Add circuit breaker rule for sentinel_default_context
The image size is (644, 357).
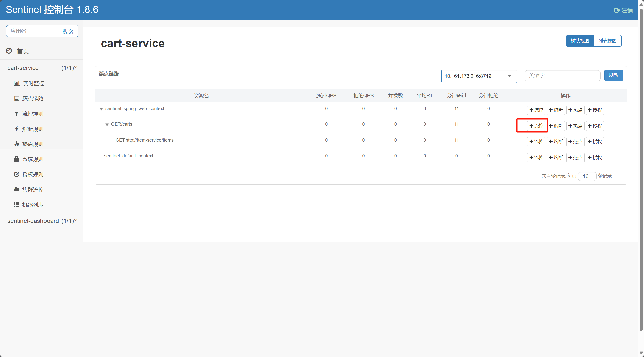pyautogui.click(x=556, y=157)
